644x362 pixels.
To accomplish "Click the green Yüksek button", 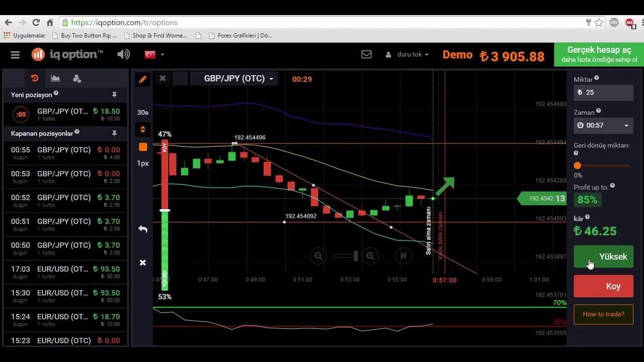I will [603, 256].
